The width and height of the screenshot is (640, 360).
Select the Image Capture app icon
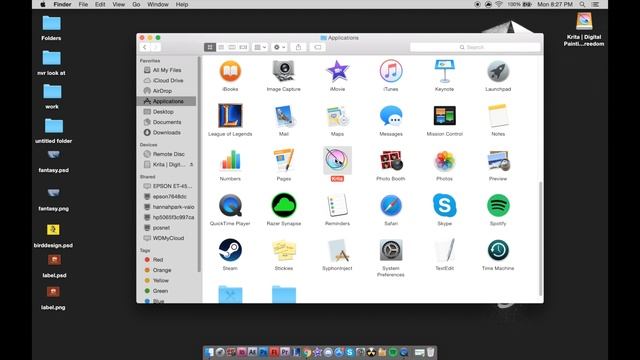284,71
